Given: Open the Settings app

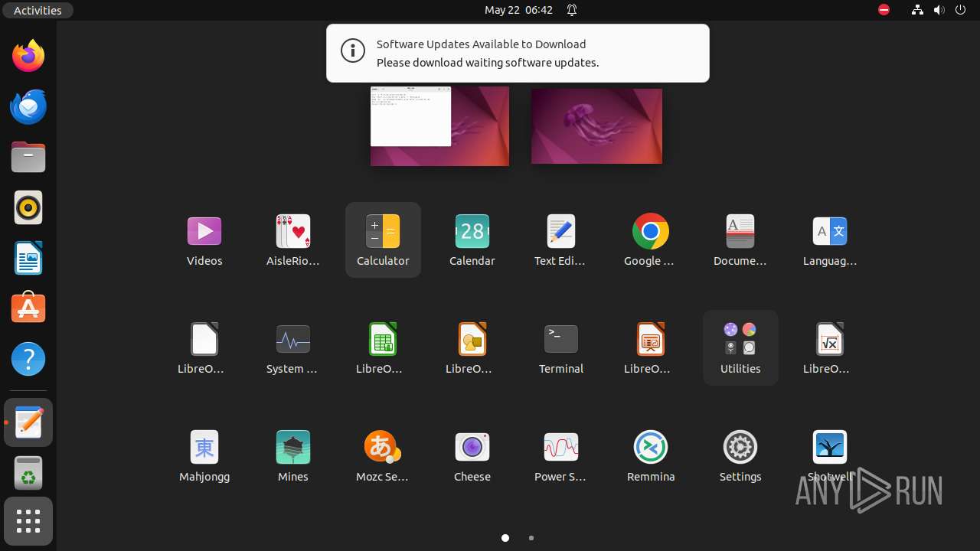Looking at the screenshot, I should 740,455.
